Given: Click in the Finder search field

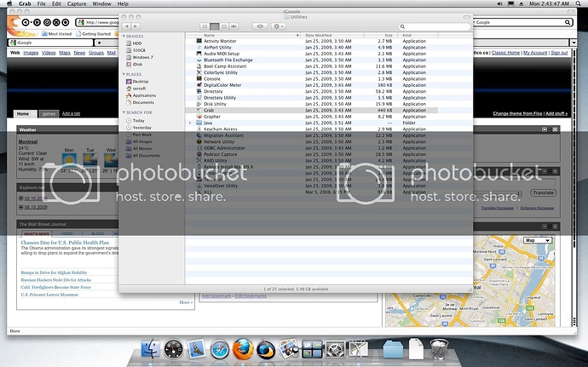Looking at the screenshot, I should click(x=435, y=26).
